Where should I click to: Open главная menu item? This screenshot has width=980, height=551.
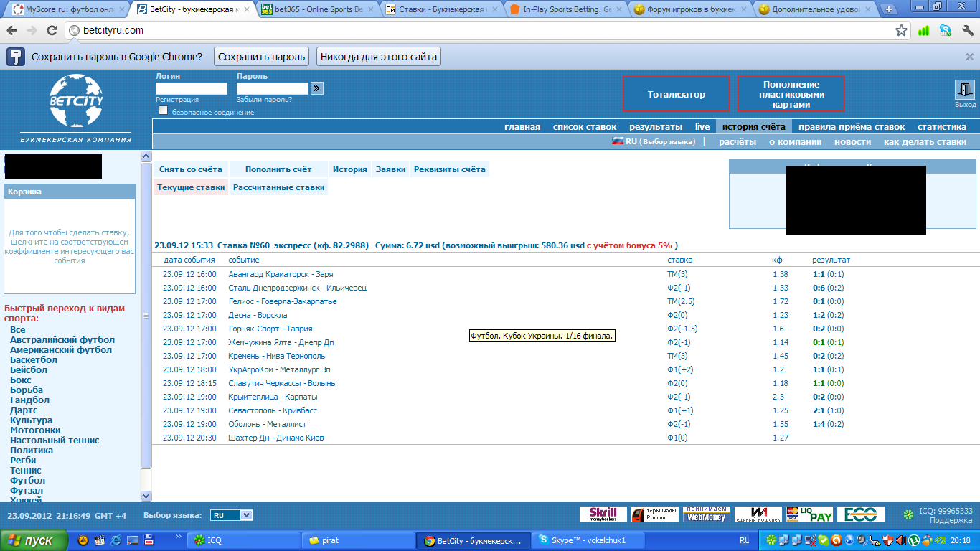(x=522, y=127)
